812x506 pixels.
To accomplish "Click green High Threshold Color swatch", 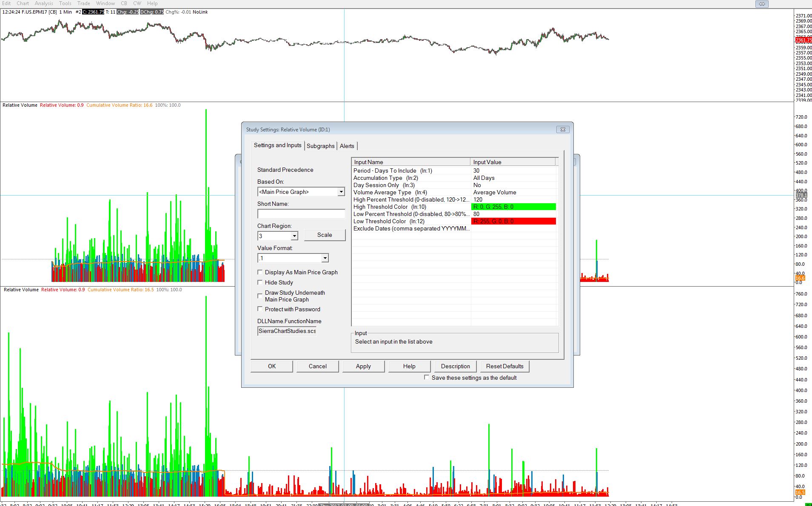I will [514, 207].
